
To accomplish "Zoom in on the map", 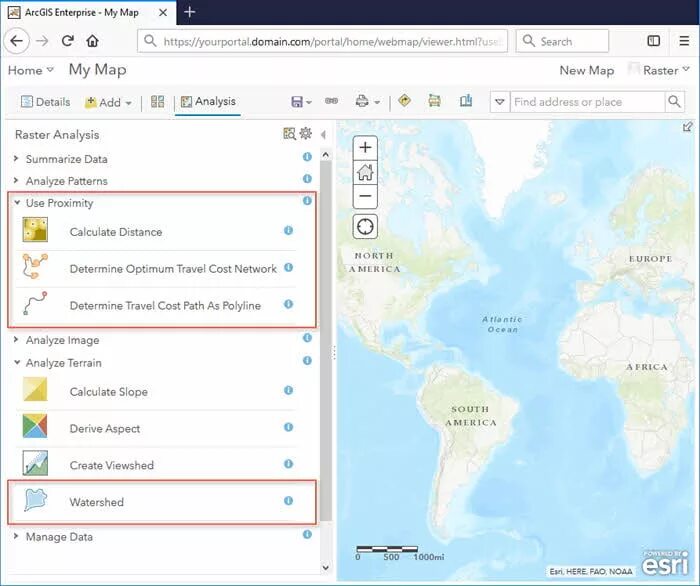I will (365, 147).
